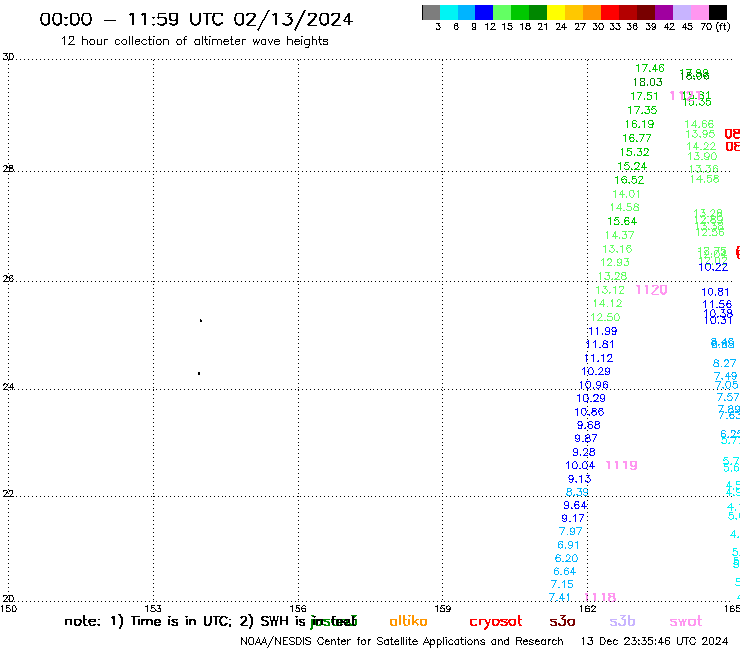The height and width of the screenshot is (650, 740).
Task: Click the purple legend color swatch
Action: tap(664, 12)
